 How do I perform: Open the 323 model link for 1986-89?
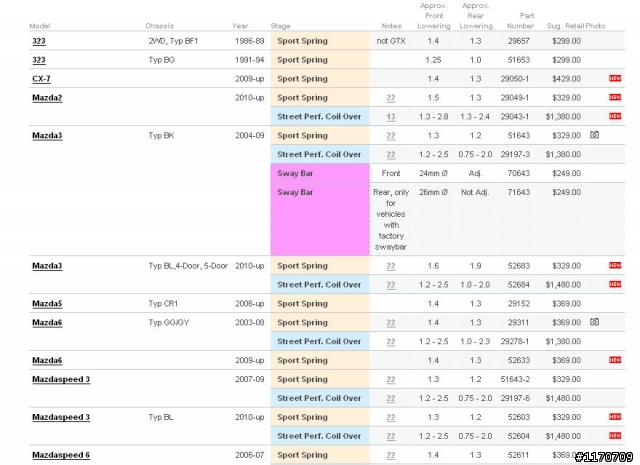click(x=39, y=41)
